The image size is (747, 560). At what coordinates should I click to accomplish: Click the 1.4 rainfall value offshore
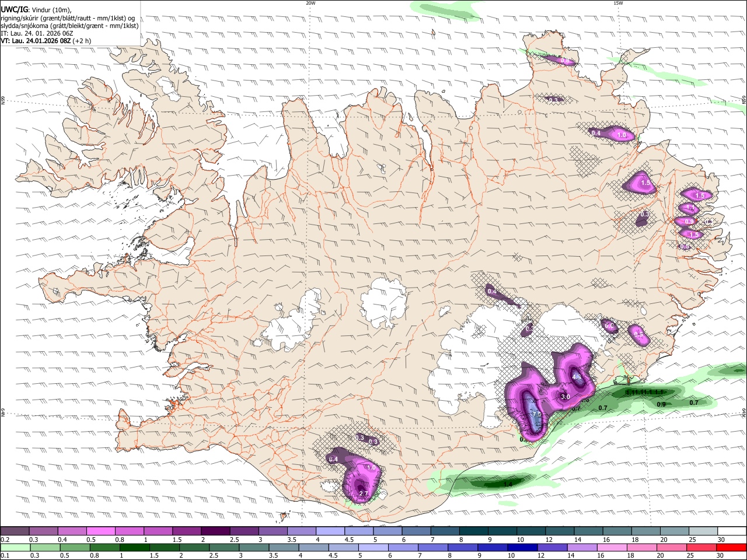pyautogui.click(x=507, y=484)
